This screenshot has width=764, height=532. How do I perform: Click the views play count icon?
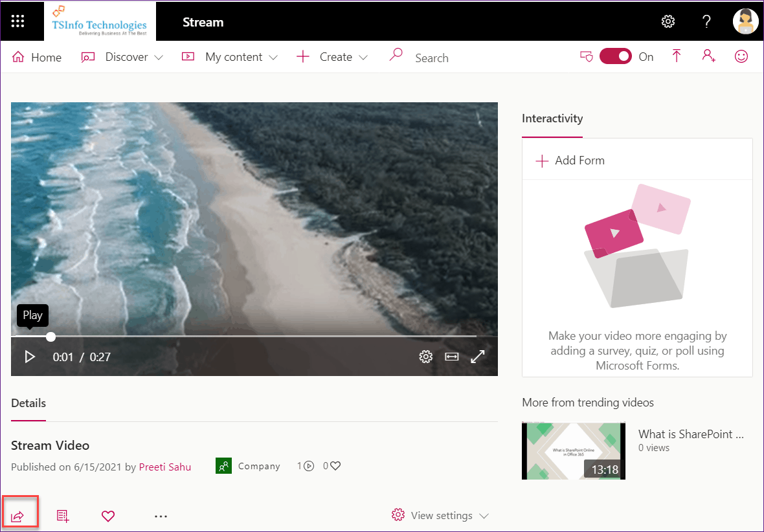(x=308, y=466)
